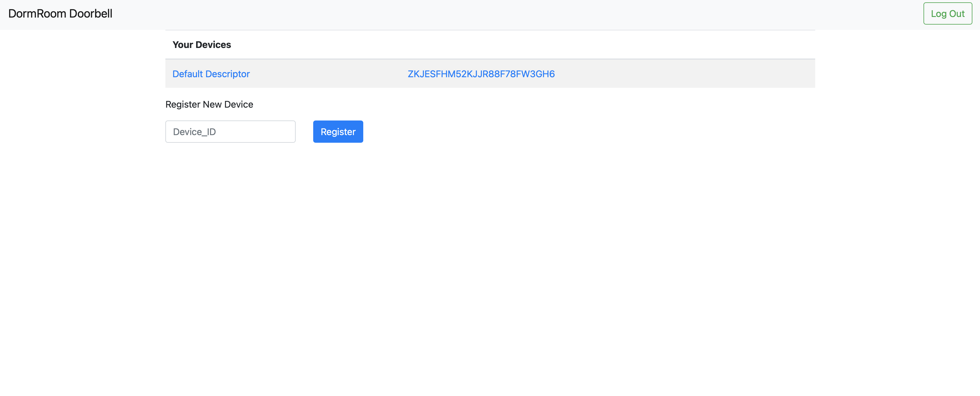Click the gray device row background
The height and width of the screenshot is (396, 980).
(685, 74)
